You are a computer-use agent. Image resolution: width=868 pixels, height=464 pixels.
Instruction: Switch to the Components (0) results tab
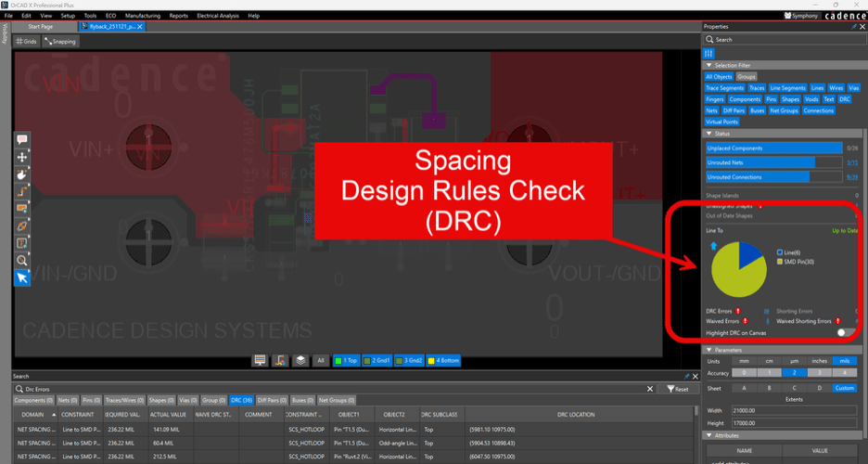tap(33, 400)
